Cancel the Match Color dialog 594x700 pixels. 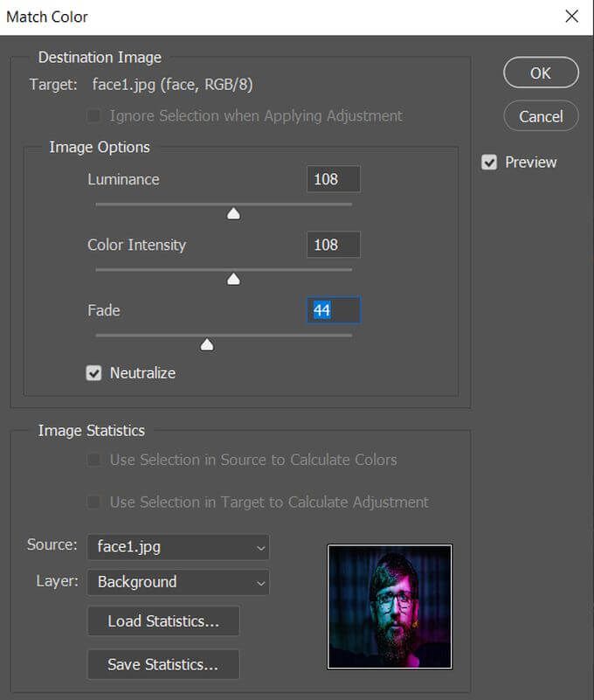541,116
